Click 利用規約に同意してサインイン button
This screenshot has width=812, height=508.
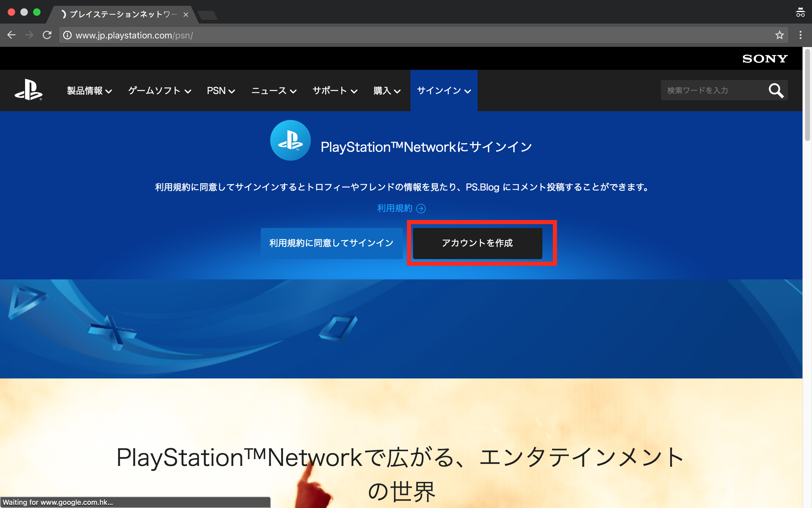(331, 243)
